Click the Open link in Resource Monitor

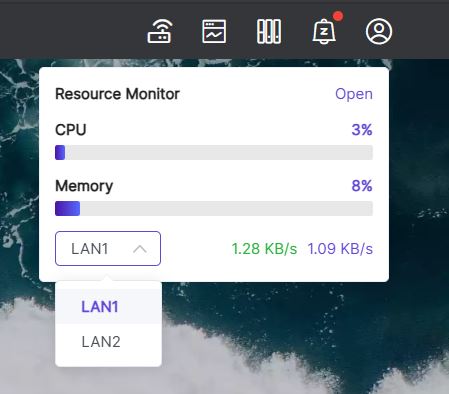[x=354, y=94]
